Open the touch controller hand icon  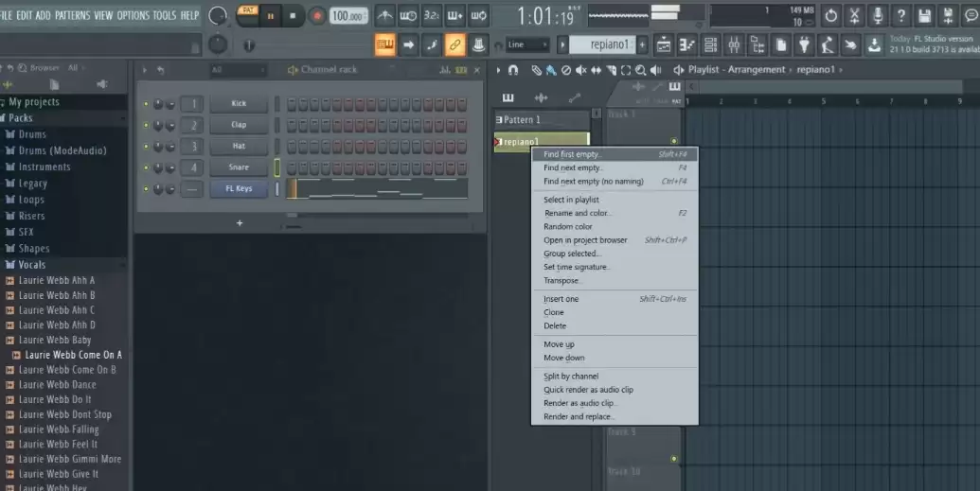850,45
